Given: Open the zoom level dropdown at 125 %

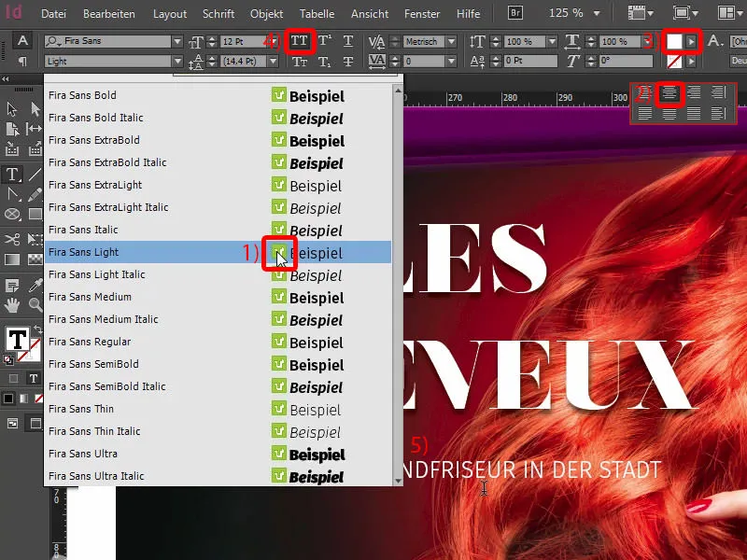Looking at the screenshot, I should 597,13.
